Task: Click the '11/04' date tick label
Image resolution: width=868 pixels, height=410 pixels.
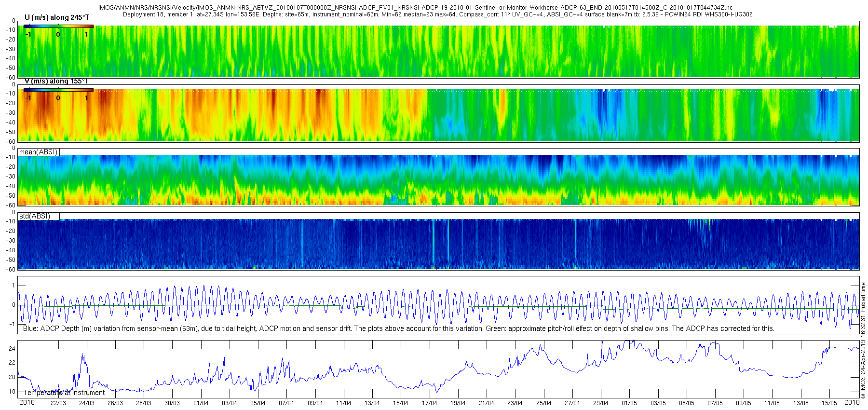Action: click(344, 403)
